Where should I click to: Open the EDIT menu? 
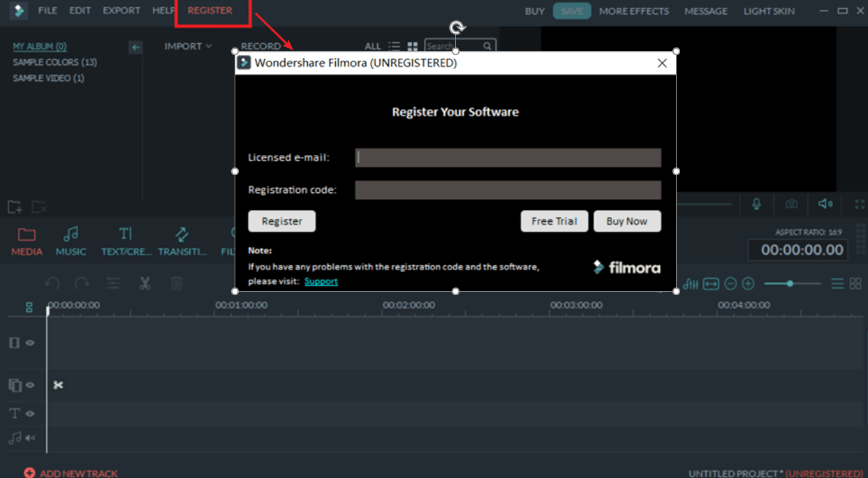click(x=80, y=10)
